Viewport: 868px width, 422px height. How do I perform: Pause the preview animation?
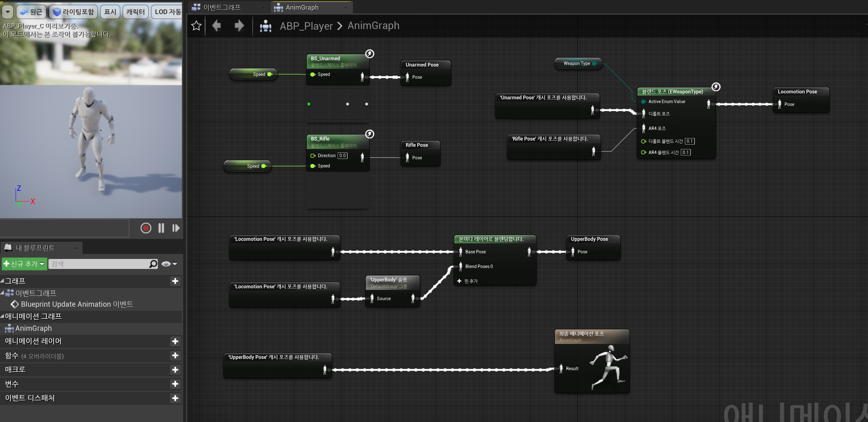point(161,228)
